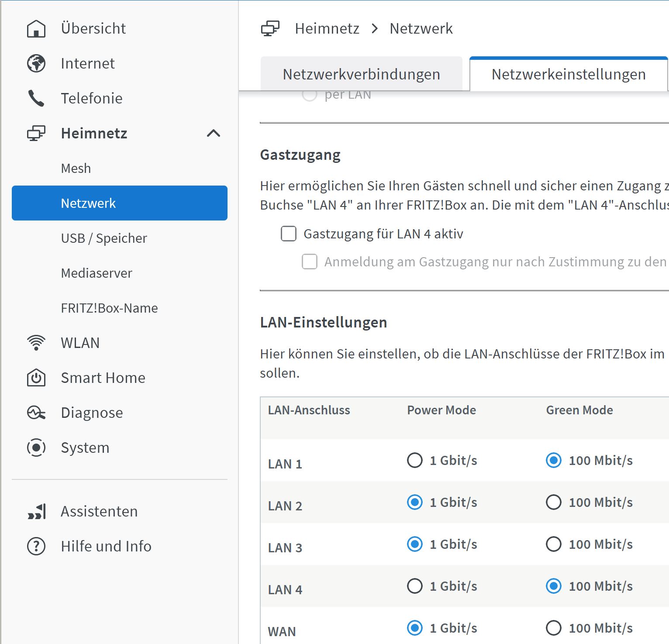Switch to the Netzwerkverbindungen tab

pos(361,74)
